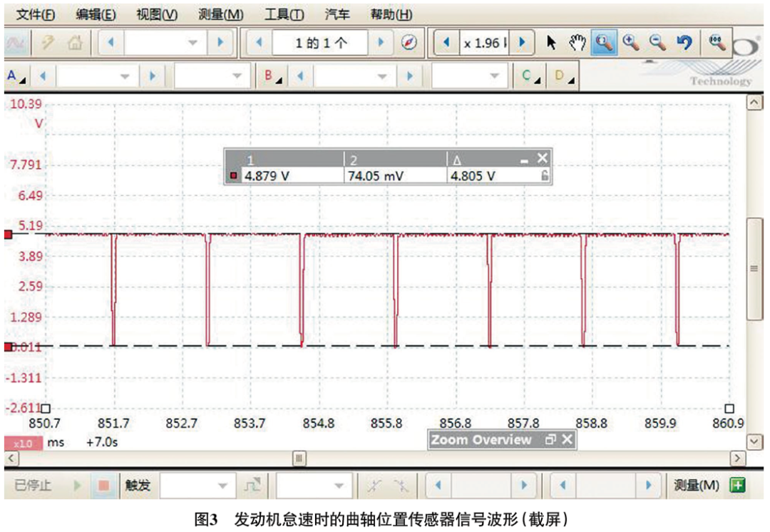
Task: Decrease channel B range with left arrow
Action: click(x=301, y=76)
